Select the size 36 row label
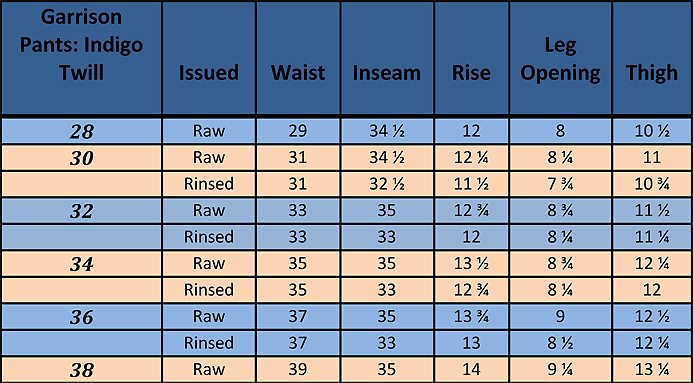 click(x=81, y=317)
